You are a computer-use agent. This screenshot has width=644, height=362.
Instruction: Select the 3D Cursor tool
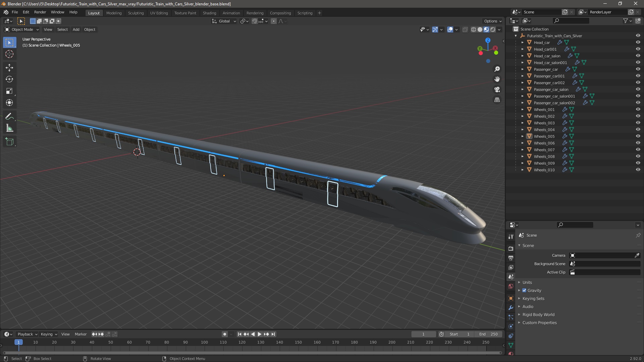point(9,54)
